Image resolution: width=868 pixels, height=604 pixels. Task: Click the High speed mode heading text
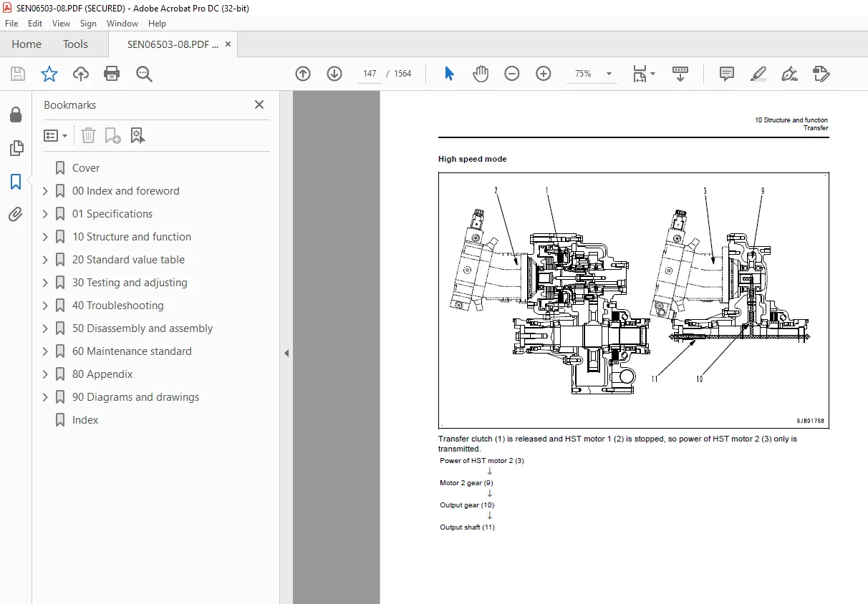click(472, 159)
